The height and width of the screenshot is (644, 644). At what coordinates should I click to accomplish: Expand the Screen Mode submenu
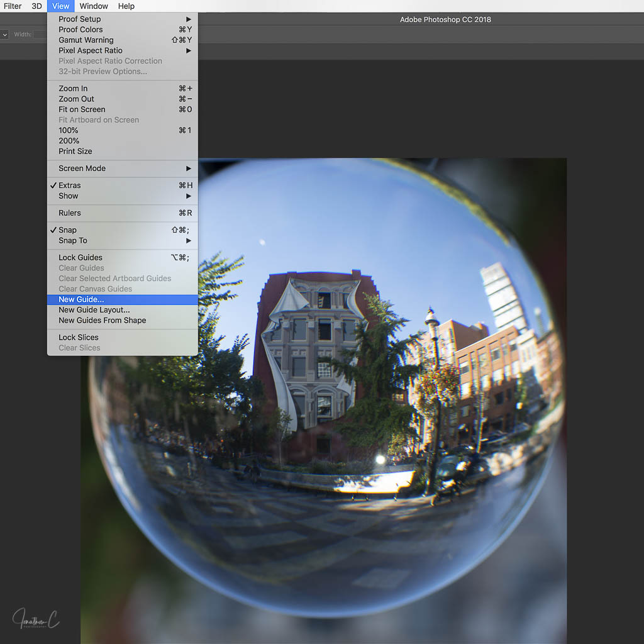tap(82, 169)
